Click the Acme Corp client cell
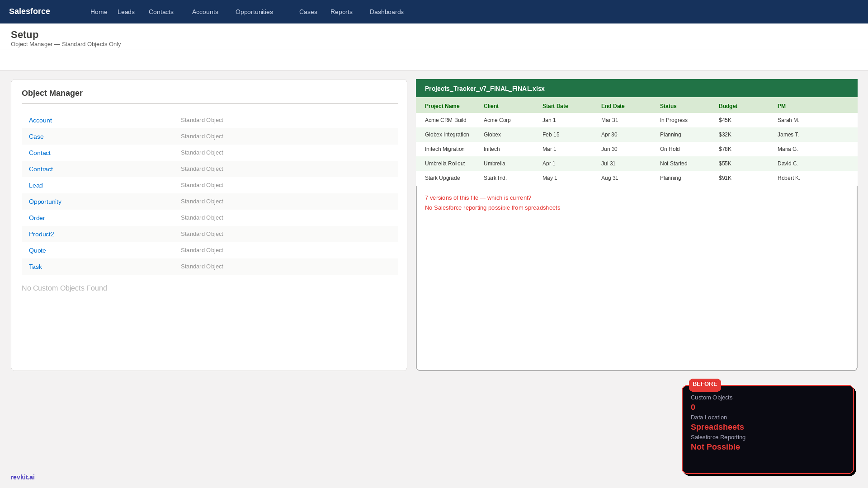This screenshot has height=488, width=868. tap(497, 120)
